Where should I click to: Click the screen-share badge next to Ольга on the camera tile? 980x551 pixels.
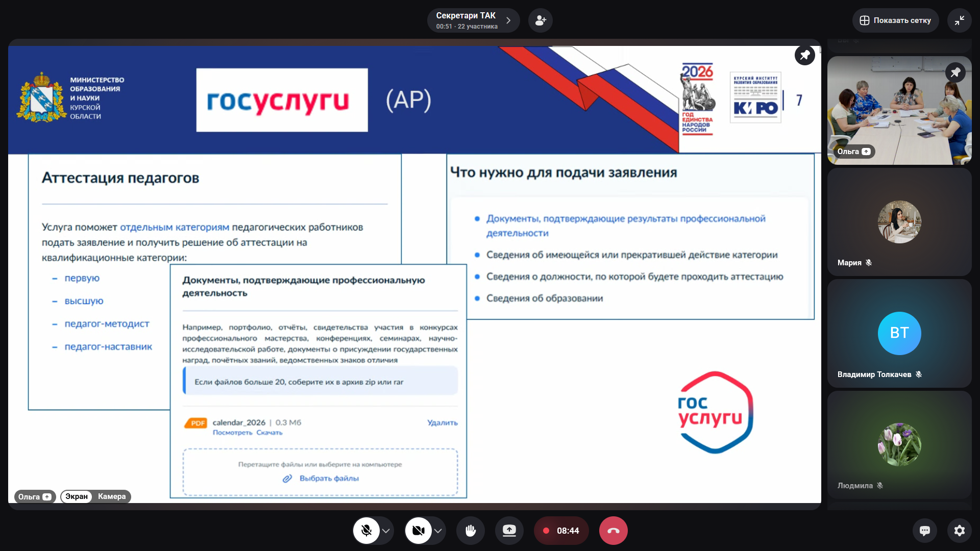click(x=866, y=152)
